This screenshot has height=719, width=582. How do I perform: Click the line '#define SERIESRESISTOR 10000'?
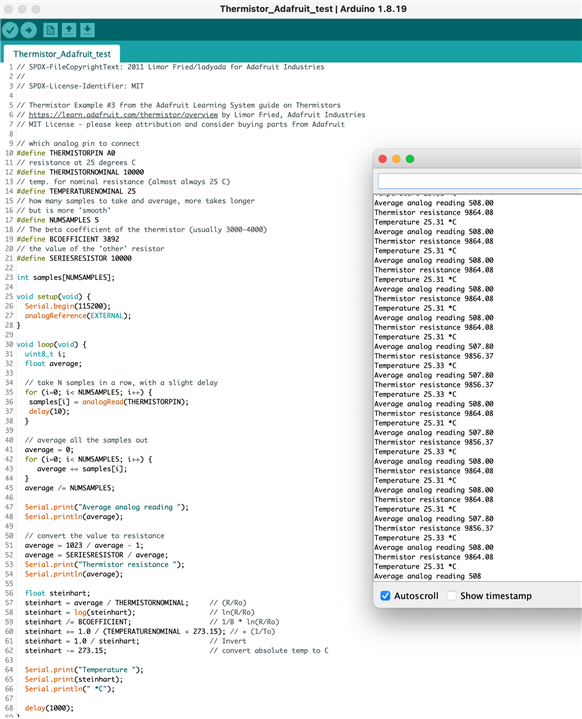tap(74, 258)
